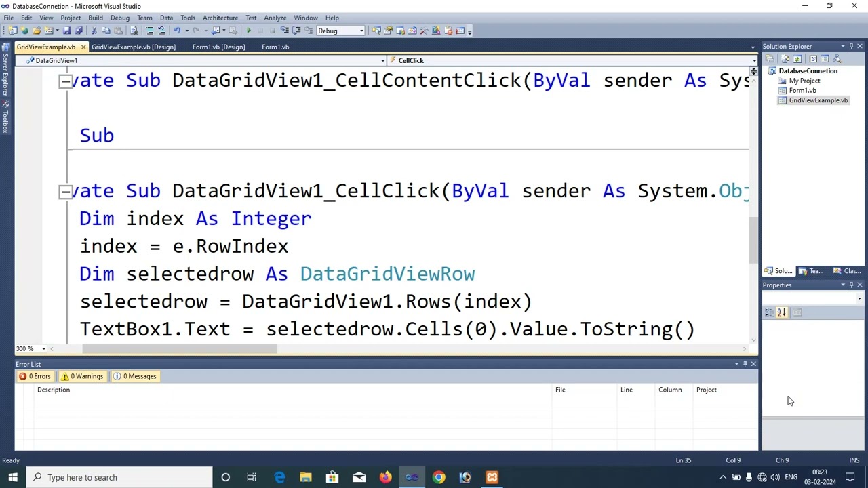Click View Designer icon in Solution Explorer

pyautogui.click(x=825, y=59)
